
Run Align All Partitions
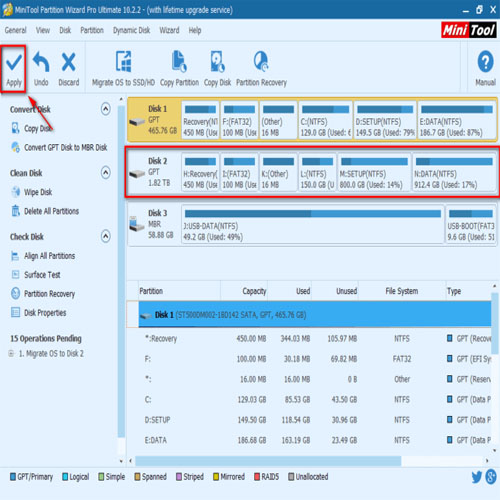(43, 256)
